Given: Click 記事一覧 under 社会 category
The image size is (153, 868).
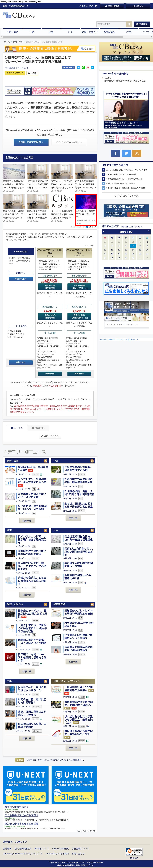Looking at the screenshot, I should pos(73,590).
